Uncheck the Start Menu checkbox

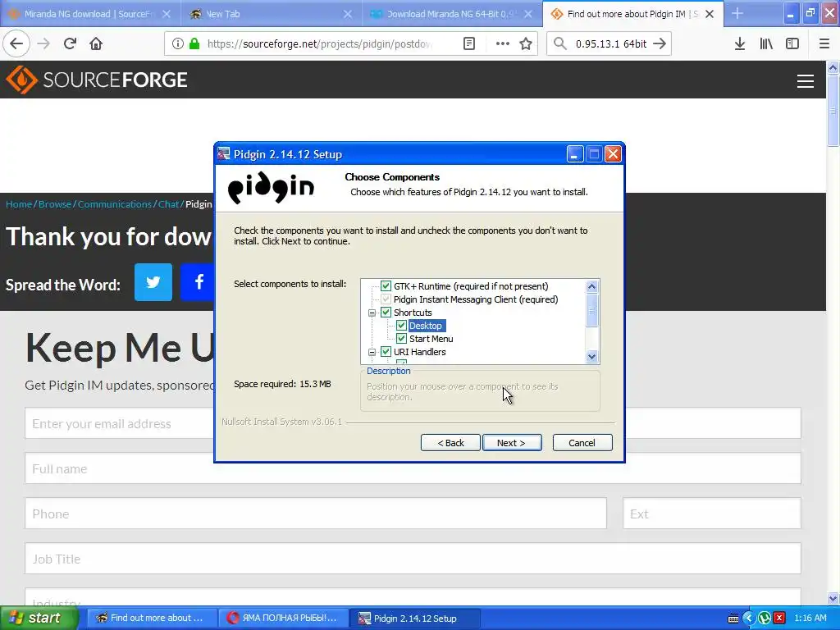401,339
